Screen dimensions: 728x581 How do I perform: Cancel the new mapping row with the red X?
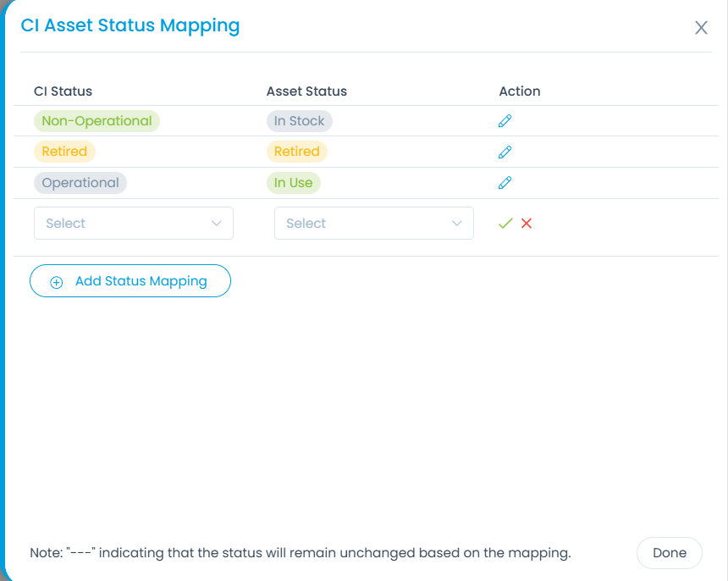point(527,224)
